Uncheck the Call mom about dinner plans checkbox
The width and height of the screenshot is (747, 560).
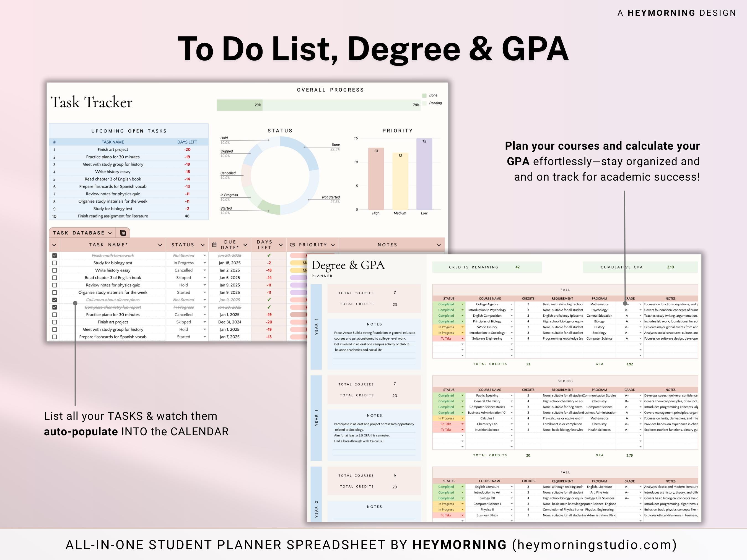[55, 300]
